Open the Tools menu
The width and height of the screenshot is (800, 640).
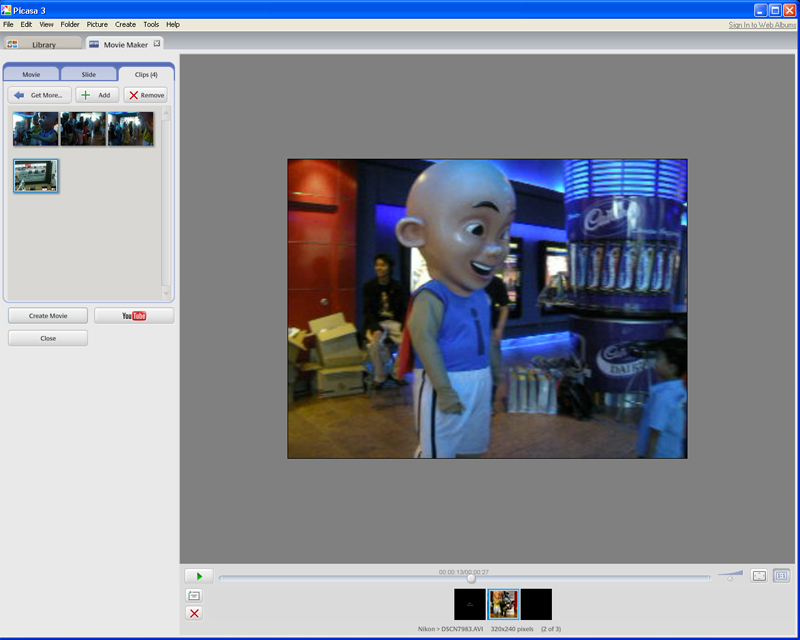[151, 24]
